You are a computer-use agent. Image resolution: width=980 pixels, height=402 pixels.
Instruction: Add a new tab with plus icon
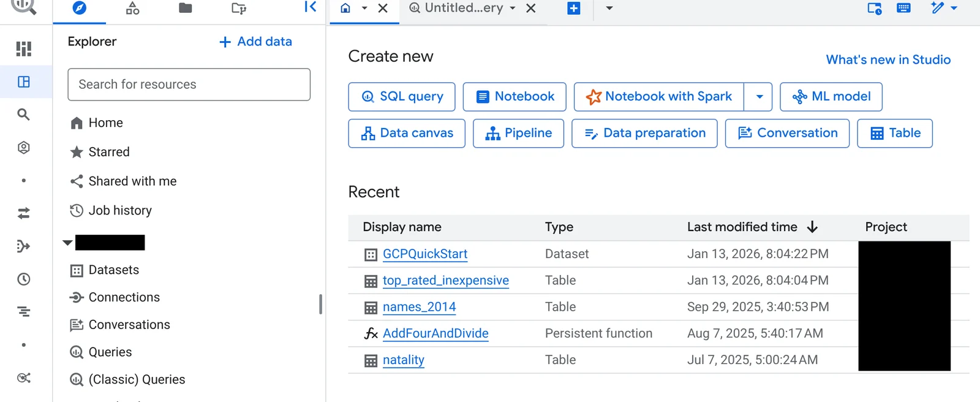pyautogui.click(x=574, y=8)
